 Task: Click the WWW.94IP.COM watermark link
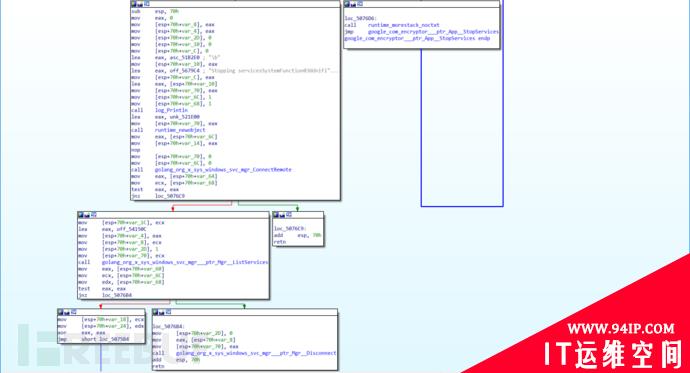pyautogui.click(x=620, y=329)
